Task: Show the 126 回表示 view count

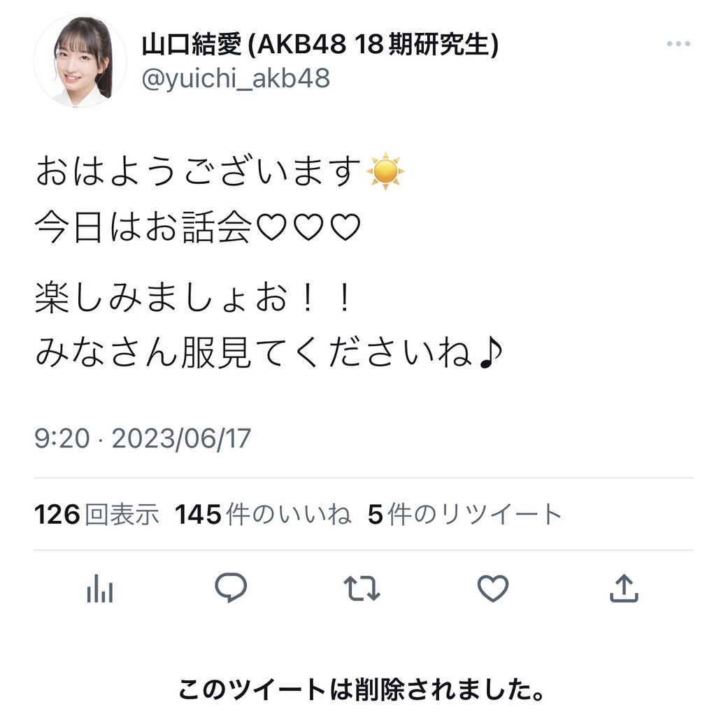Action: 97,515
